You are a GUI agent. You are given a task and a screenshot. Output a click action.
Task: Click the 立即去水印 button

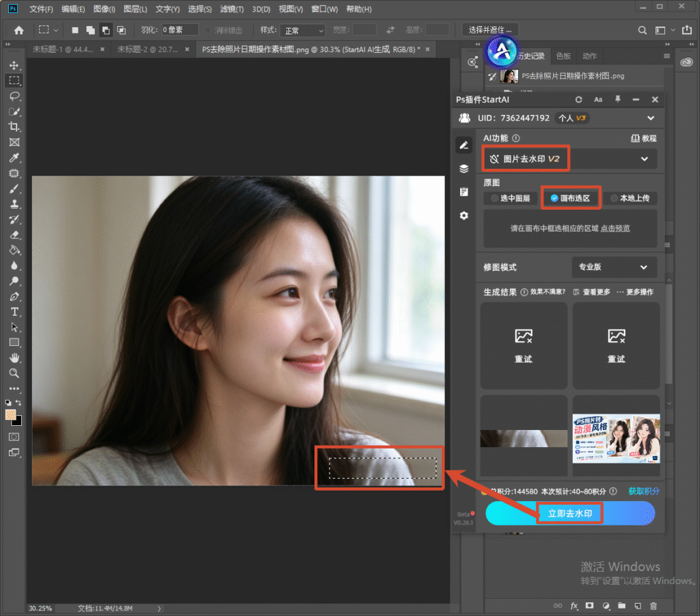click(569, 513)
